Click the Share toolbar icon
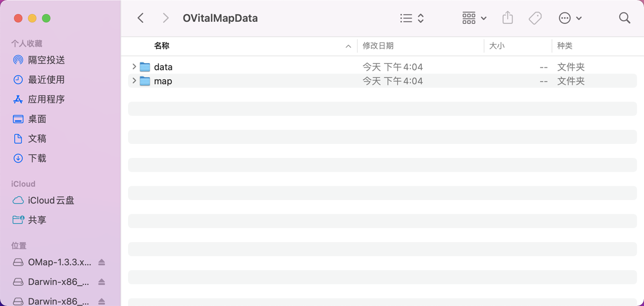Viewport: 644px width, 306px height. click(507, 18)
